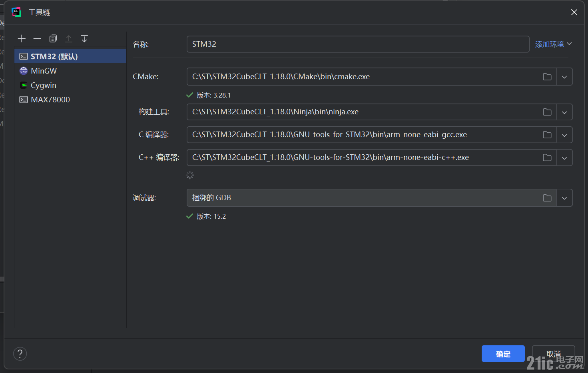The width and height of the screenshot is (588, 373).
Task: Remove selected toolchain with minus icon
Action: [37, 38]
